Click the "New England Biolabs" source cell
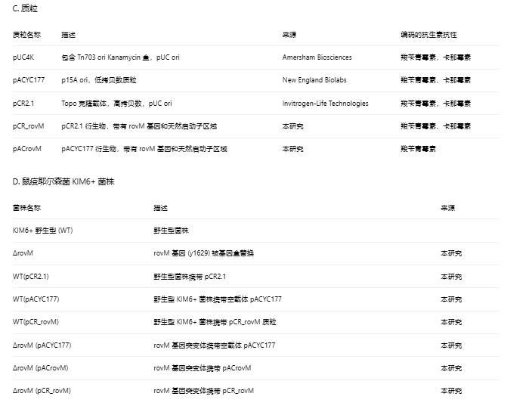This screenshot has height=412, width=532. tap(314, 80)
